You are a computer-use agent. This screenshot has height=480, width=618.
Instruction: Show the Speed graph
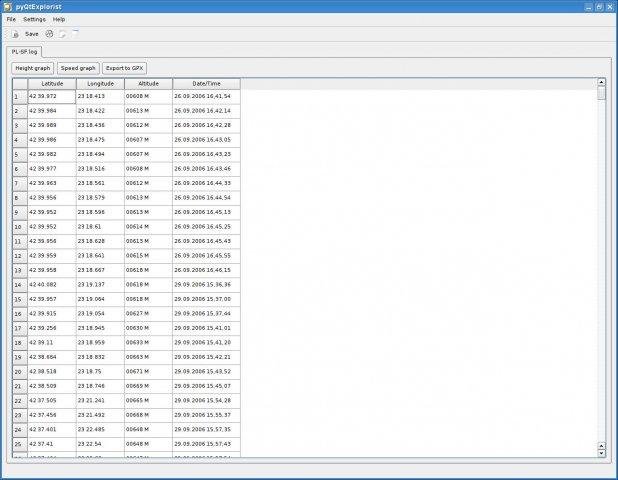78,68
